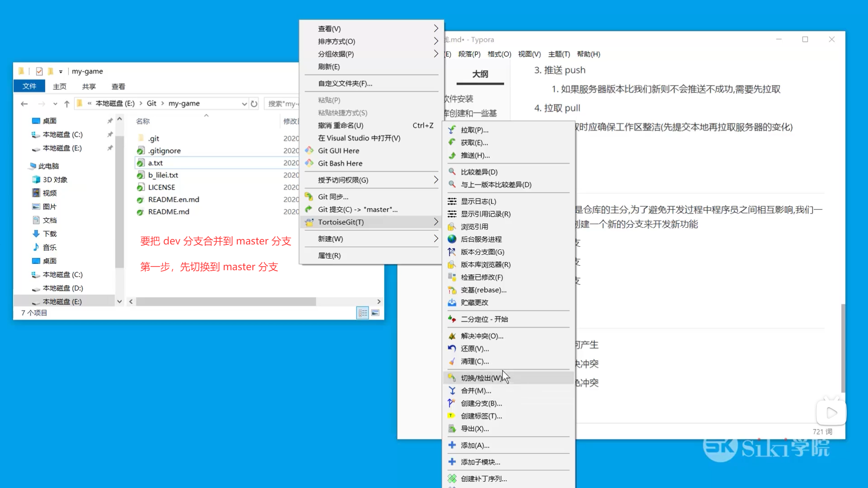Open the 帮助(H) menu in Typora

click(x=588, y=54)
